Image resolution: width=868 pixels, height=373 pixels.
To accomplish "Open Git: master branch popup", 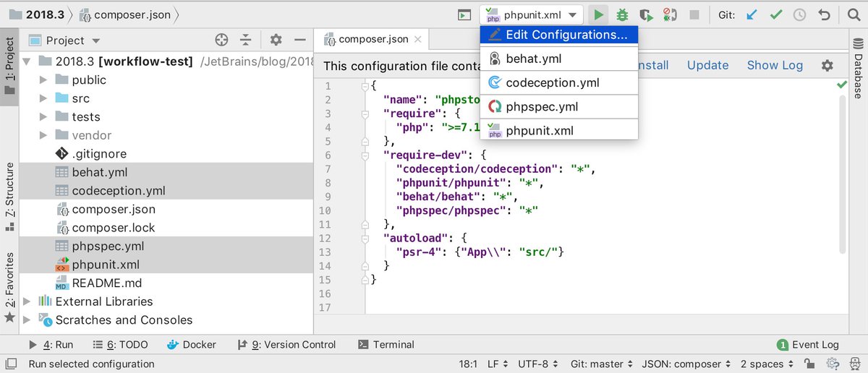I will (x=602, y=364).
